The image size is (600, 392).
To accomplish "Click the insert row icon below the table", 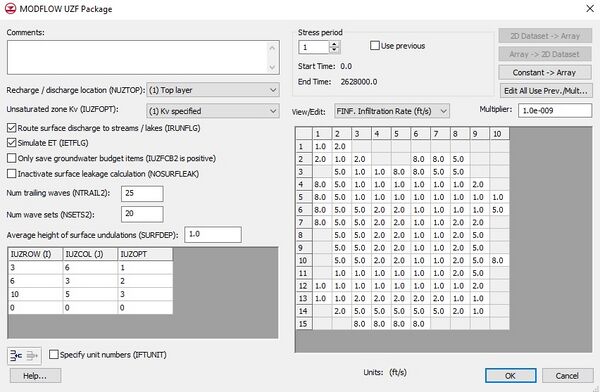I will [16, 356].
